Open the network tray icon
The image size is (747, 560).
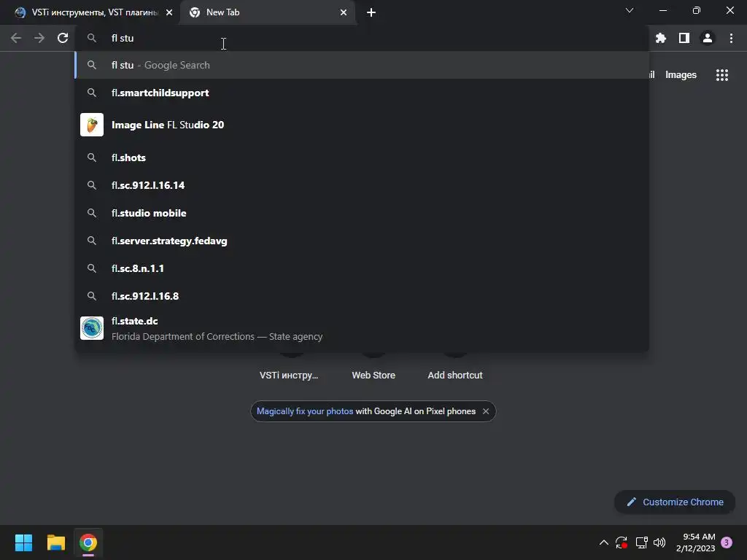click(642, 542)
